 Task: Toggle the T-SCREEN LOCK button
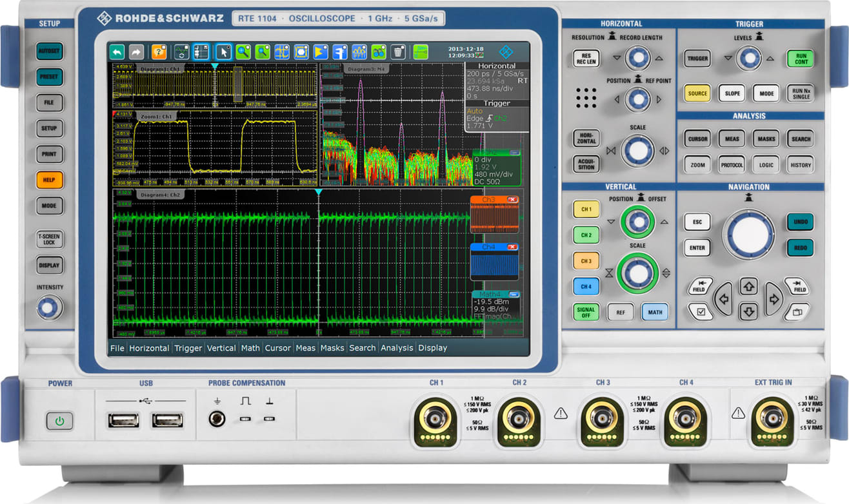point(49,240)
